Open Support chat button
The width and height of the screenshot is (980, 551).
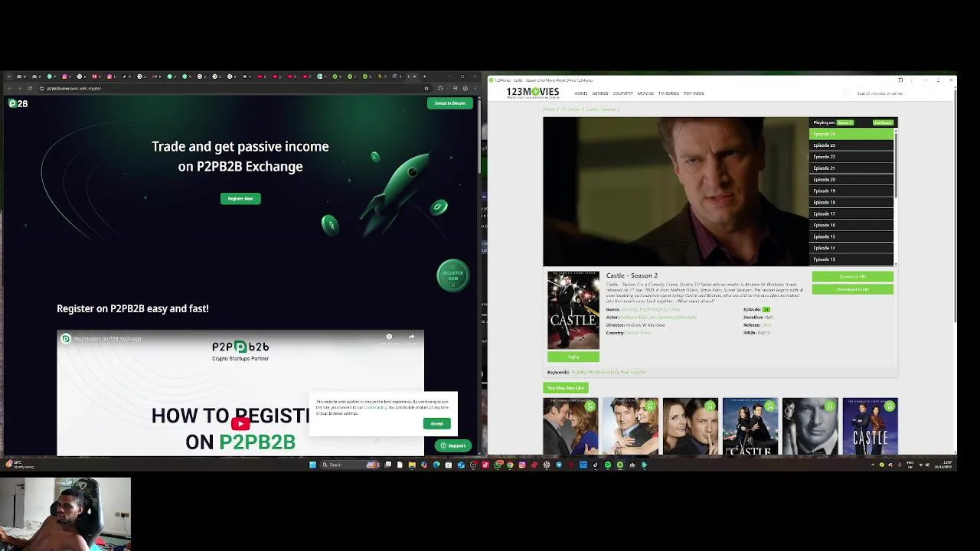pos(453,445)
